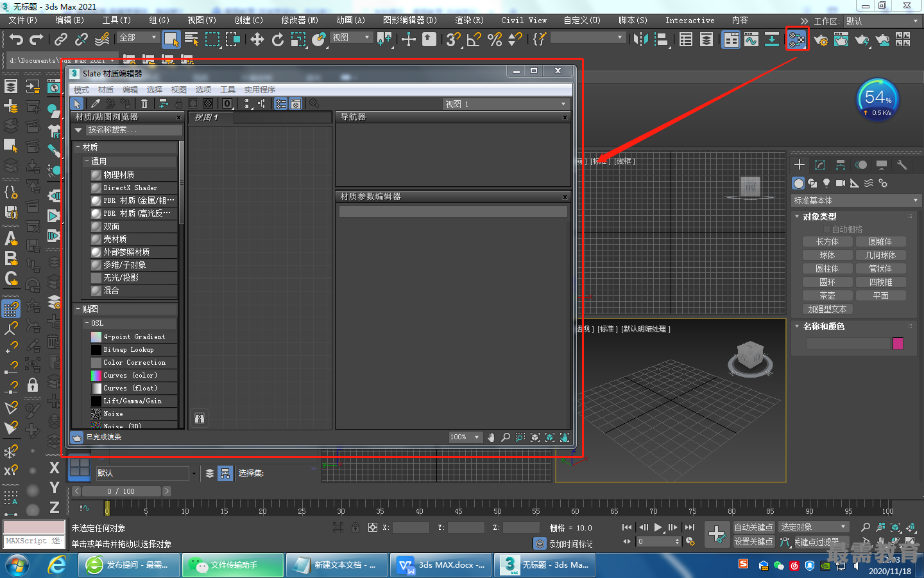Select the Lights category in Create panel
924x578 pixels.
826,183
